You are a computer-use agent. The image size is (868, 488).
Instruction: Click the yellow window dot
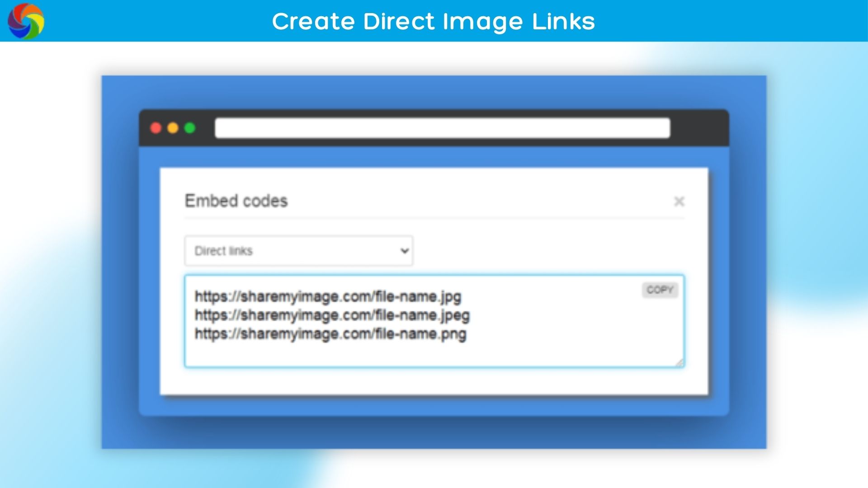(x=173, y=128)
